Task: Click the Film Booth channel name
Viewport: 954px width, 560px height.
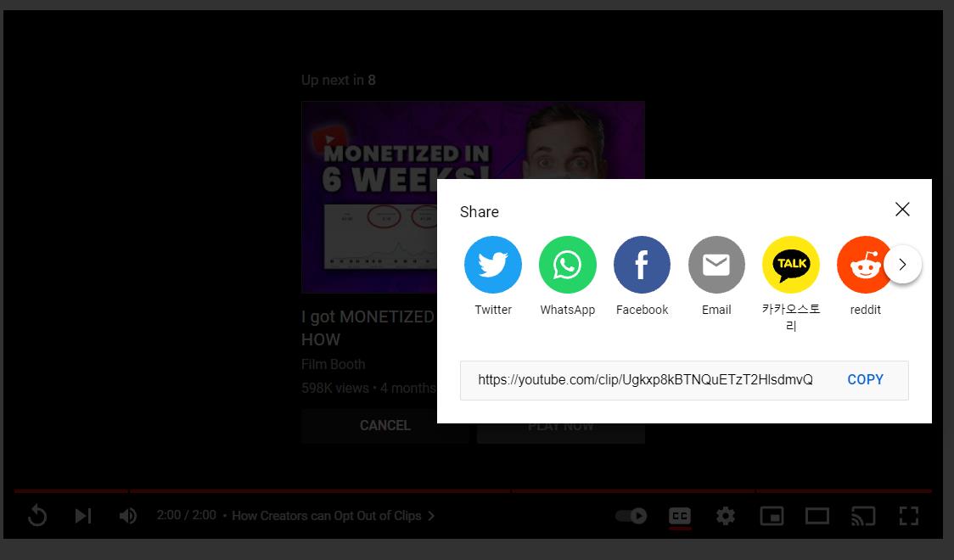Action: click(x=334, y=364)
